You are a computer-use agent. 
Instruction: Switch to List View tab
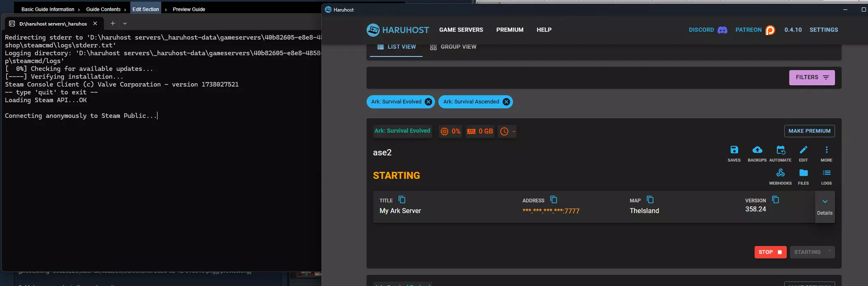(396, 47)
